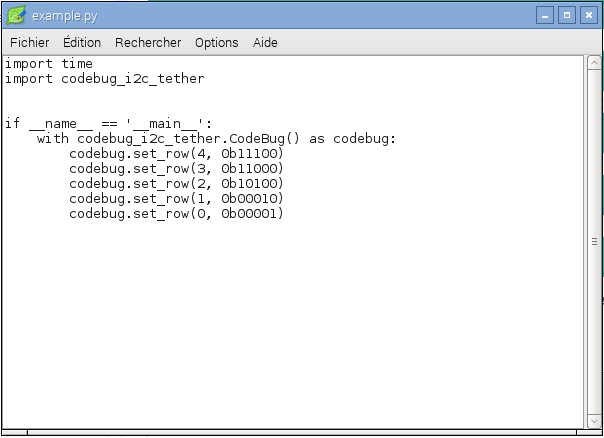Open the Édition menu
Viewport: 604px width, 438px height.
tap(82, 42)
